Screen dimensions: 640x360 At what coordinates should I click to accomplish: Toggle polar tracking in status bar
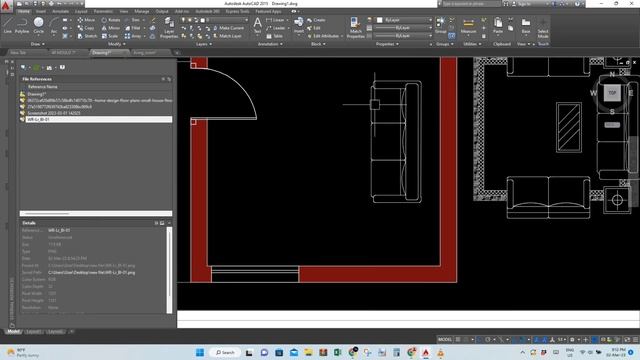(x=488, y=340)
